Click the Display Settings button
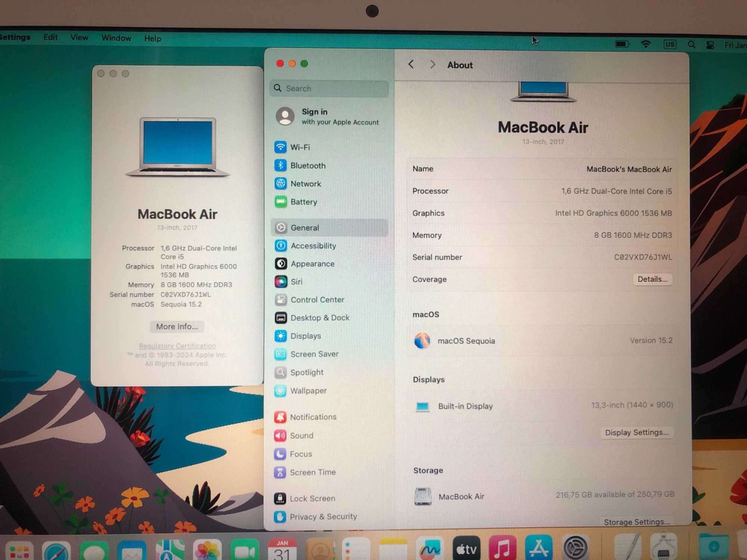Screen dimensions: 747x560 click(637, 432)
